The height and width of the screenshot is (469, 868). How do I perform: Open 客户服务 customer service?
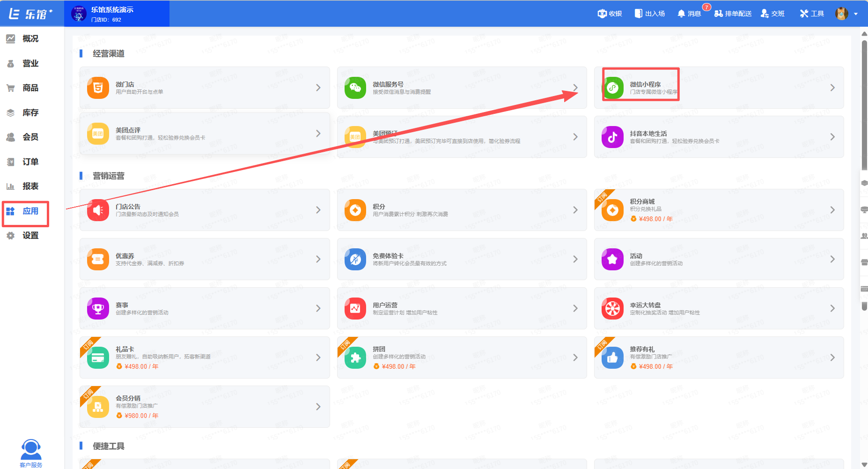coord(31,453)
